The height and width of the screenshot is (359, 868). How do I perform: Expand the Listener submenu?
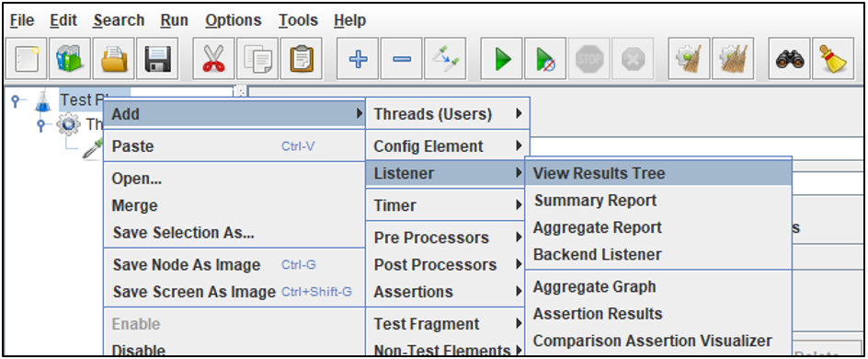[446, 173]
